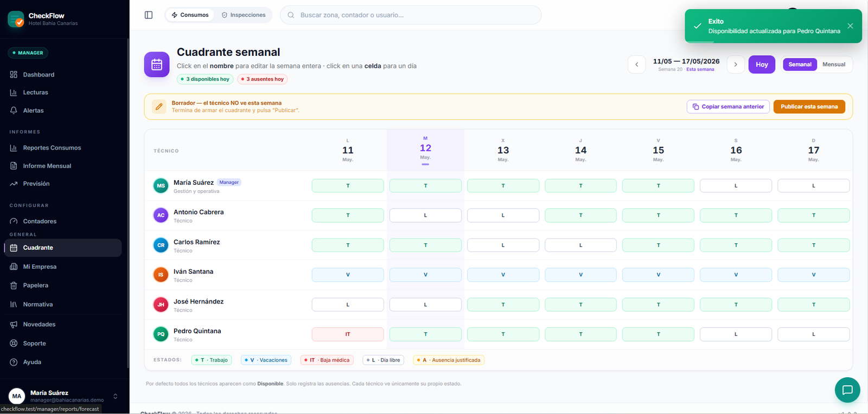Click Copiar semana anterior

[728, 107]
